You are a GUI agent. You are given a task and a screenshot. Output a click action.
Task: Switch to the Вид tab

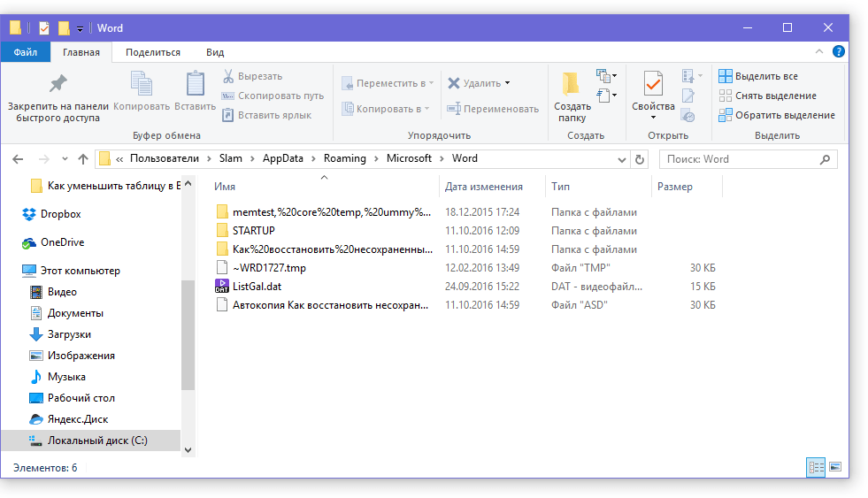[215, 52]
